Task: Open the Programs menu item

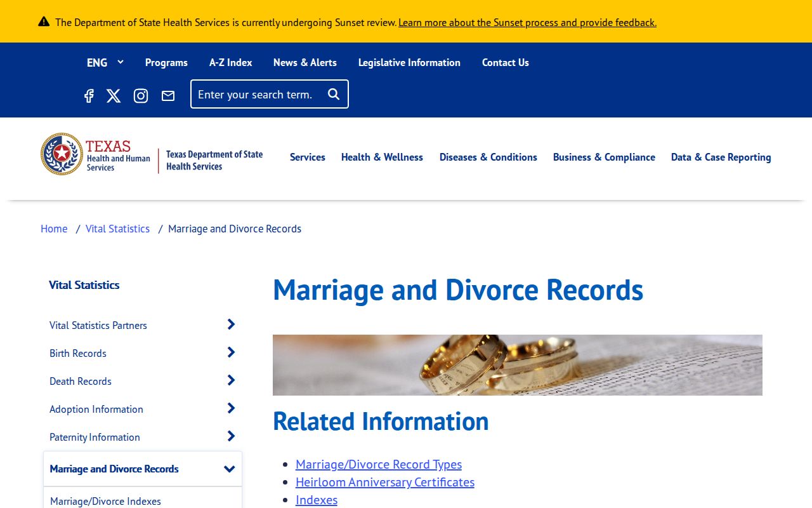Action: coord(166,62)
